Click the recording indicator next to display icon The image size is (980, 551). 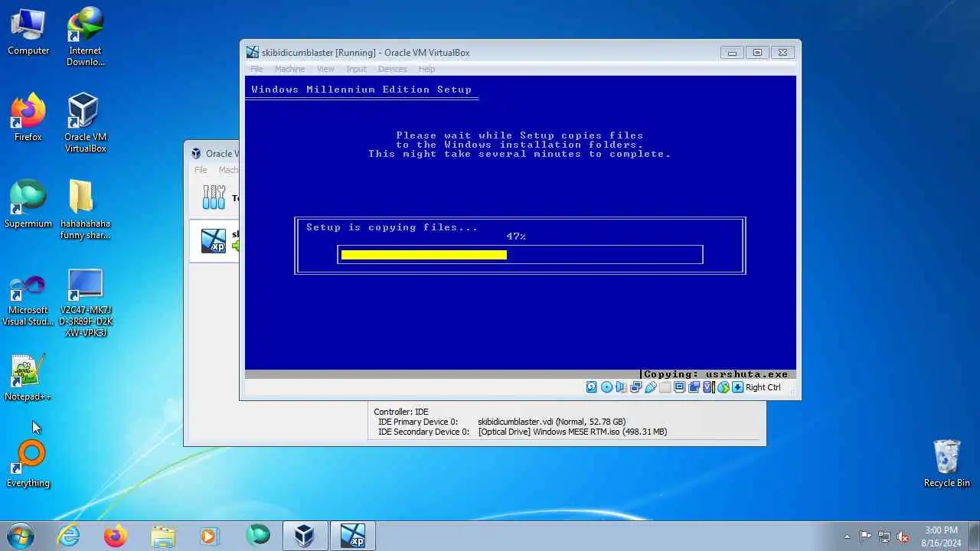694,387
